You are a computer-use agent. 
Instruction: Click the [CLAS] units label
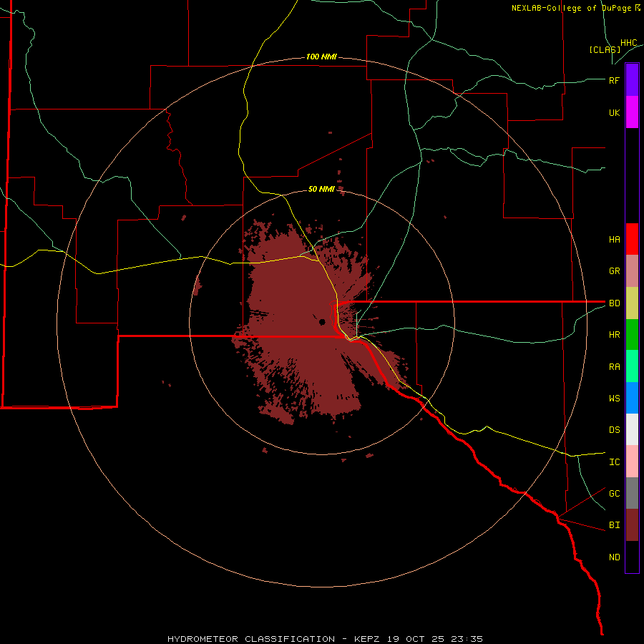[605, 49]
